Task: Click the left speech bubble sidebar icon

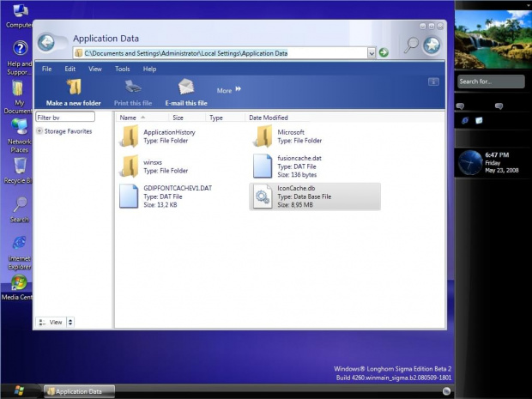Action: pos(460,106)
